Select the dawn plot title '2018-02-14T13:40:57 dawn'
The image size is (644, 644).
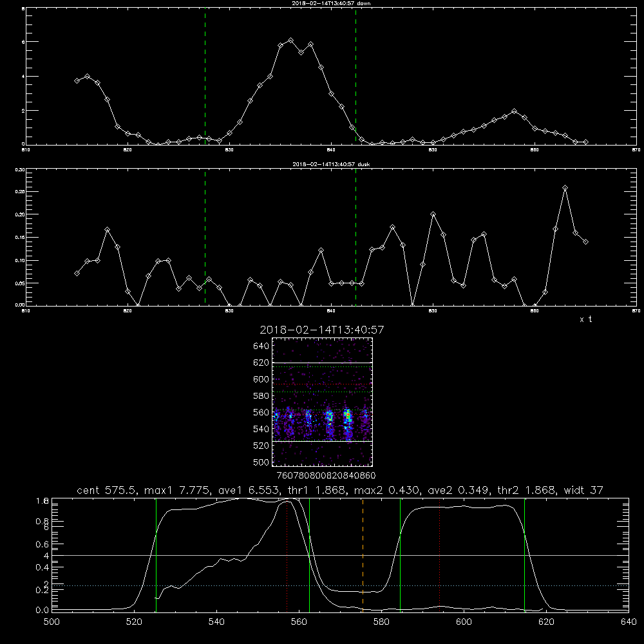click(331, 3)
